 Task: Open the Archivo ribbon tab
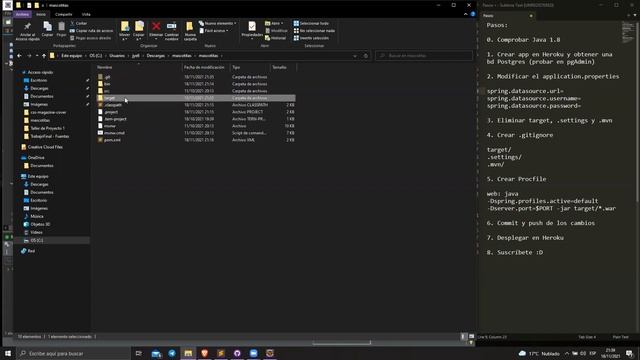pos(22,14)
